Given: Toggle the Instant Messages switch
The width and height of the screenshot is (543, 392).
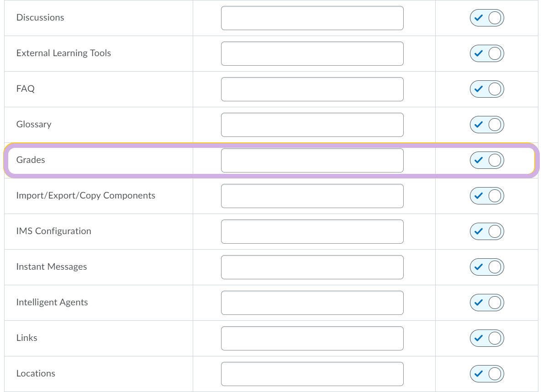Looking at the screenshot, I should coord(486,267).
